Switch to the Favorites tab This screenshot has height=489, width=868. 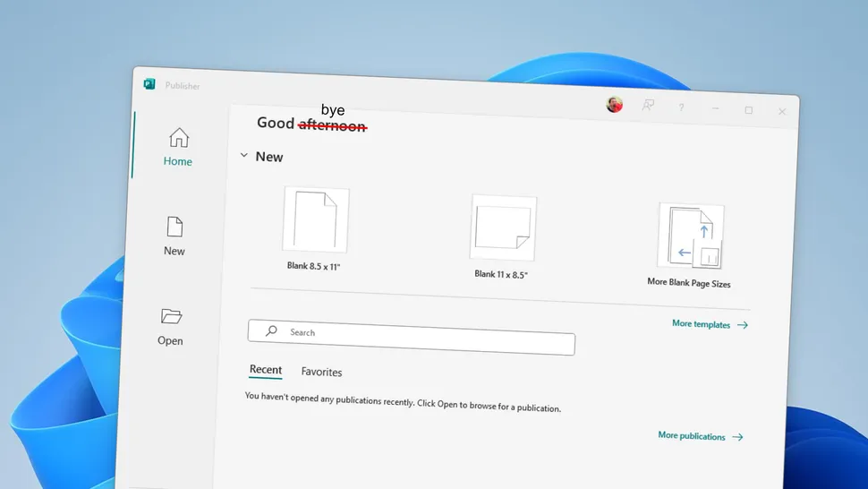coord(321,373)
